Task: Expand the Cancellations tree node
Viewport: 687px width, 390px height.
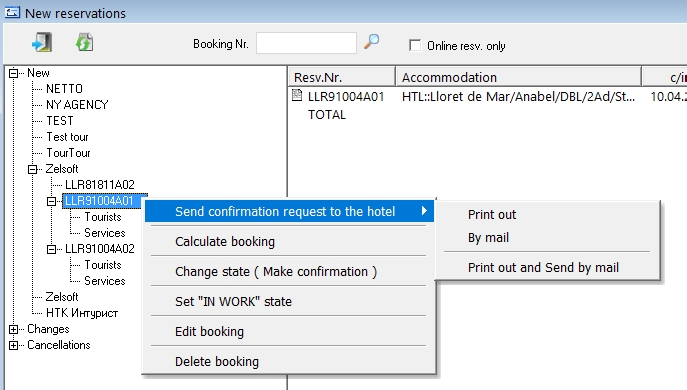Action: pyautogui.click(x=14, y=345)
